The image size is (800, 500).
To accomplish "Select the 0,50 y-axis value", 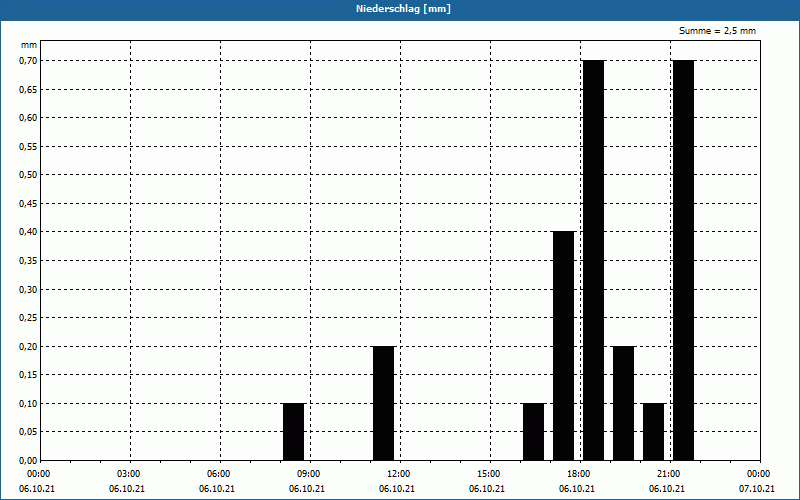I will pos(29,175).
